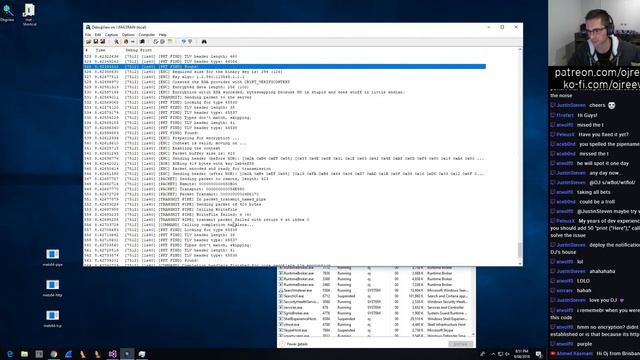Click the Debug Print column header

[139, 50]
